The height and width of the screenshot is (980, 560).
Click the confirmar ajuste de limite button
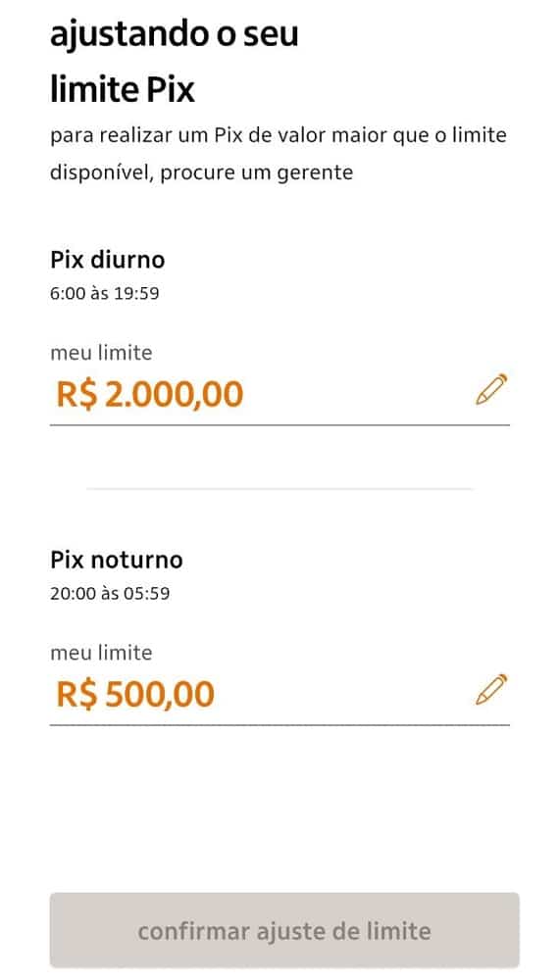coord(284,930)
